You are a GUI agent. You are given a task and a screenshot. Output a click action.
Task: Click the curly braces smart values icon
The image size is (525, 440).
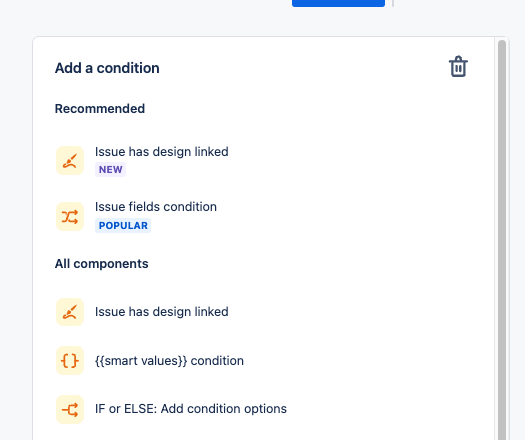pyautogui.click(x=70, y=361)
